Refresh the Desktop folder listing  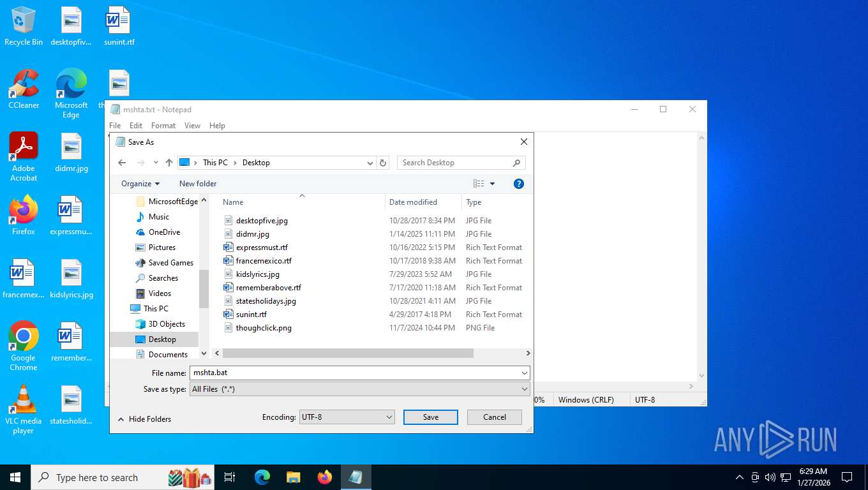coord(383,163)
